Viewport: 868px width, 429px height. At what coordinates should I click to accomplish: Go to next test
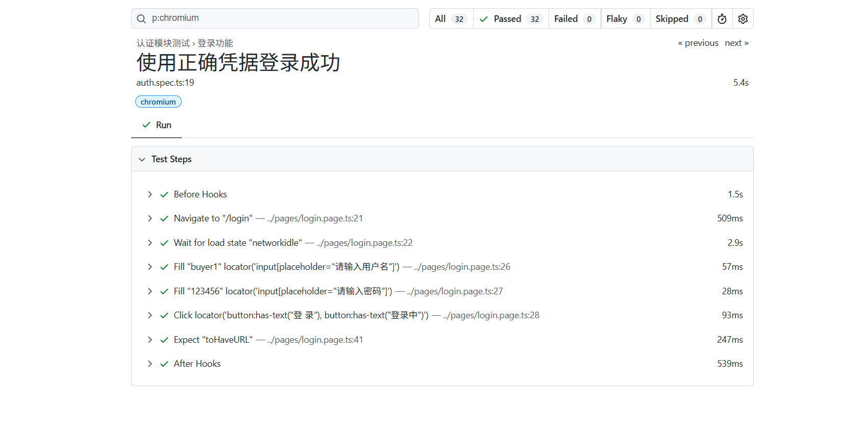(736, 43)
